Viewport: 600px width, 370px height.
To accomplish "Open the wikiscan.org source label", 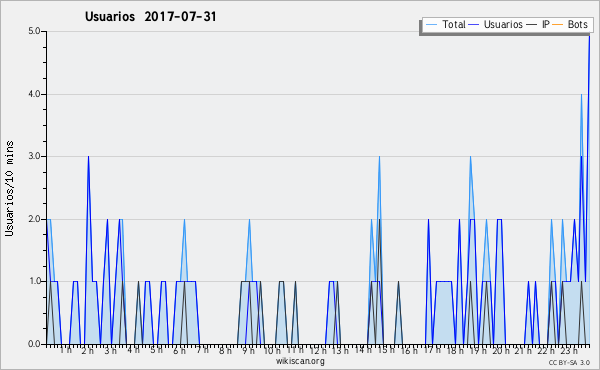I will pos(300,361).
